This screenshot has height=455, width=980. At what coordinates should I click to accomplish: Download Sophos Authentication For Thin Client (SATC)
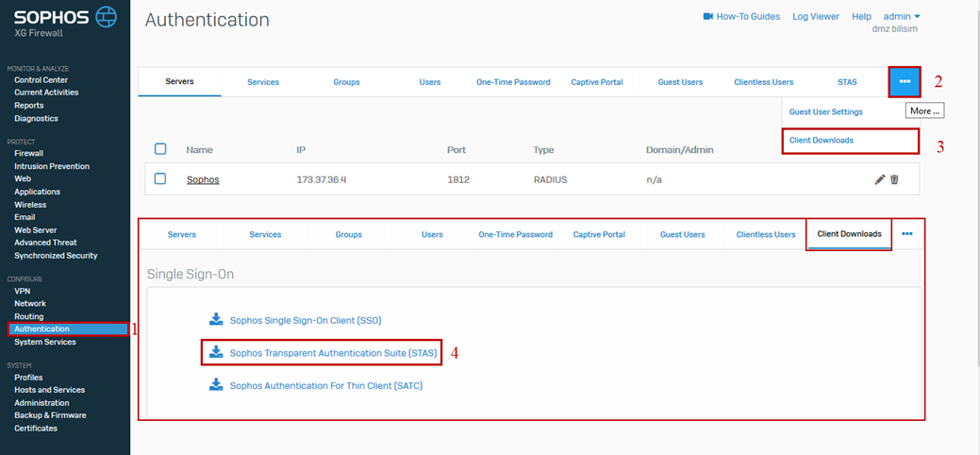click(x=326, y=386)
